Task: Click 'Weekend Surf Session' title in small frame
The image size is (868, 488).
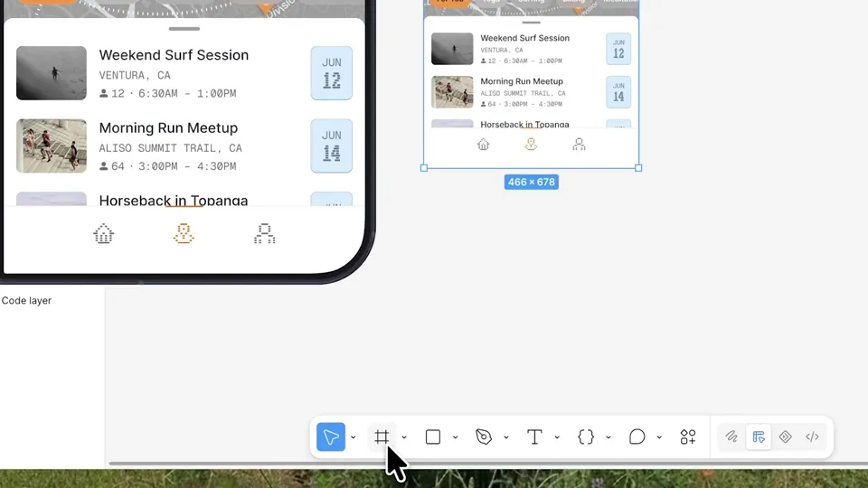Action: click(x=524, y=38)
